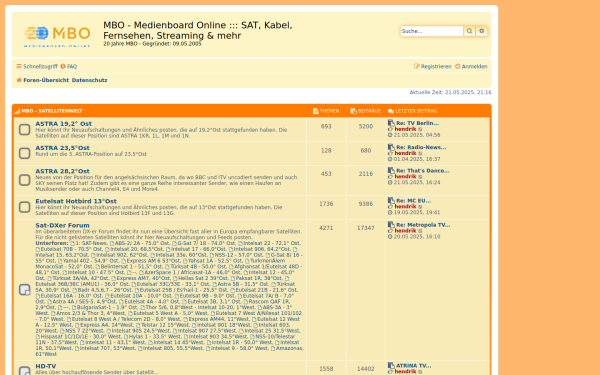
Task: Open last post Re: MC EU...
Action: click(x=414, y=201)
